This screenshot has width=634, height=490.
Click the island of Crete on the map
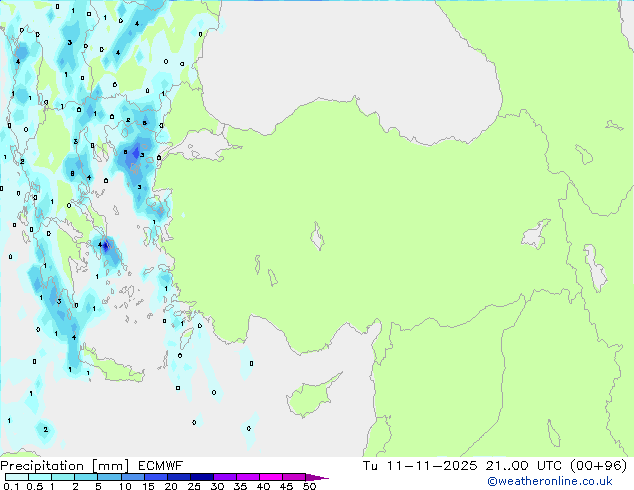point(113,367)
